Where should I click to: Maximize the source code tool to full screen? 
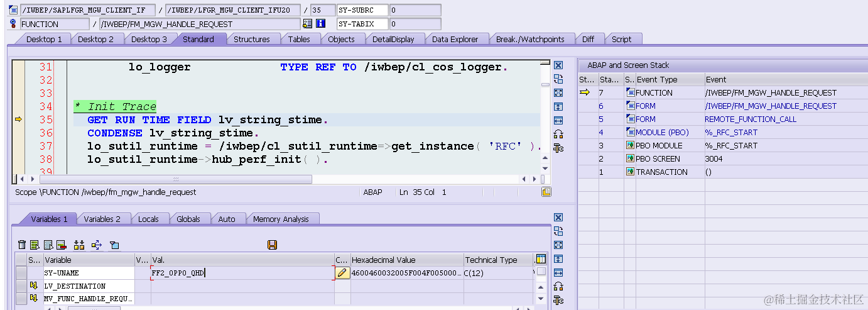[558, 93]
